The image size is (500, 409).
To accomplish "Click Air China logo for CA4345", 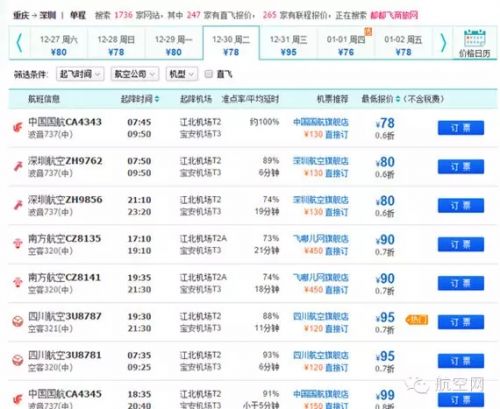I will [18, 399].
